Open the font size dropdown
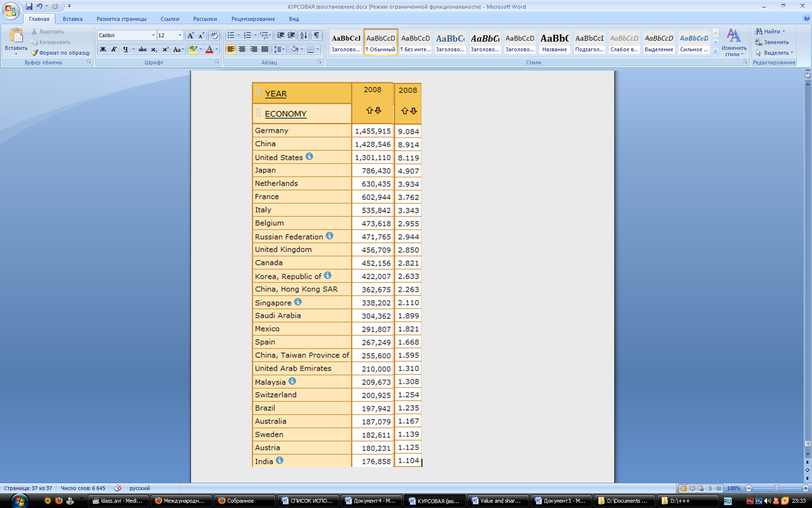This screenshot has width=812, height=508. tap(180, 35)
